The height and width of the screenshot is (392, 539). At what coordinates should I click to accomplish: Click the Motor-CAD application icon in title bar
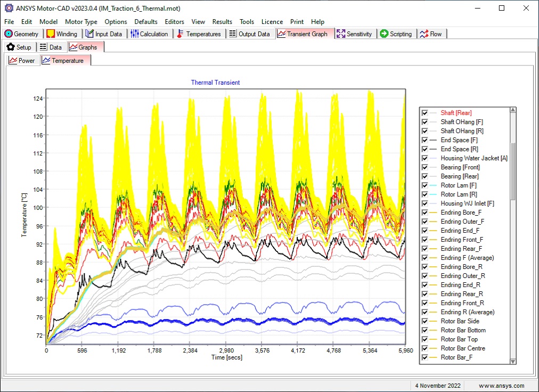[9, 8]
